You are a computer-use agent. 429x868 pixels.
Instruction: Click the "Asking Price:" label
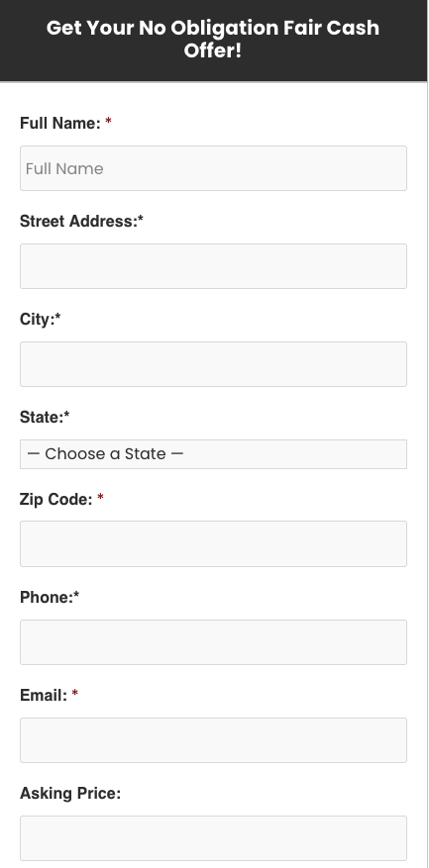pyautogui.click(x=70, y=793)
